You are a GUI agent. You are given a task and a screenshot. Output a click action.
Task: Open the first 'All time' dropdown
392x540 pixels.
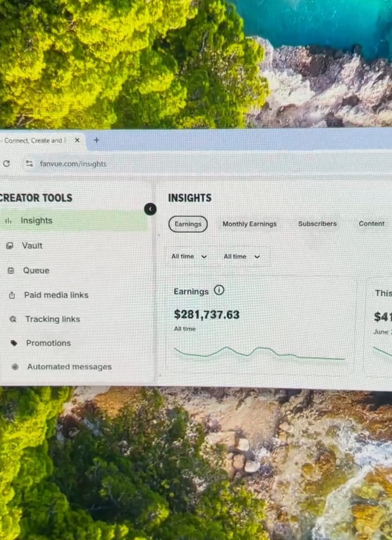[189, 256]
